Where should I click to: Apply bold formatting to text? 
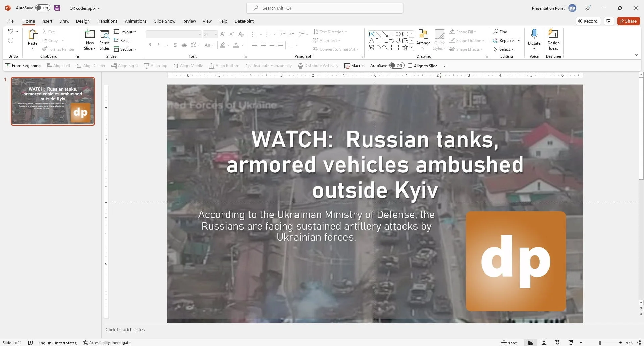click(x=150, y=45)
